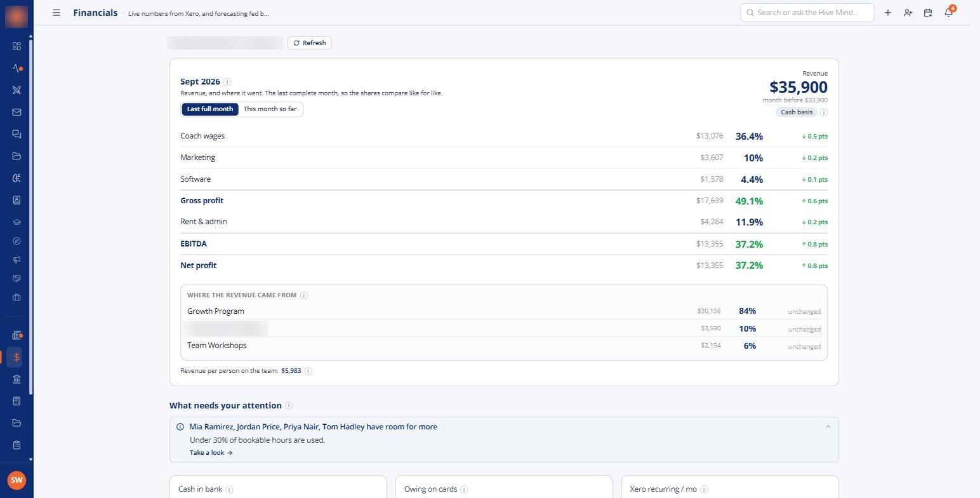The image size is (980, 498).
Task: Click the info icon beside Cash basis
Action: click(x=824, y=112)
